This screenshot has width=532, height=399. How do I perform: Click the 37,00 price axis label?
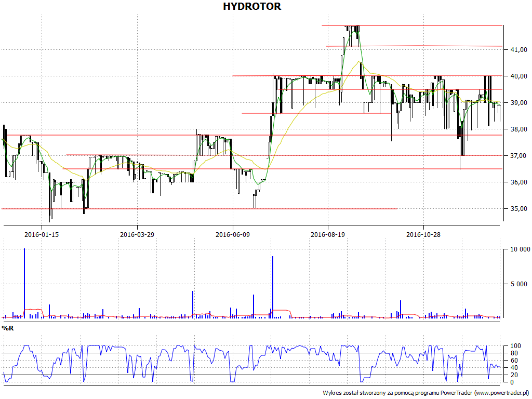point(519,155)
